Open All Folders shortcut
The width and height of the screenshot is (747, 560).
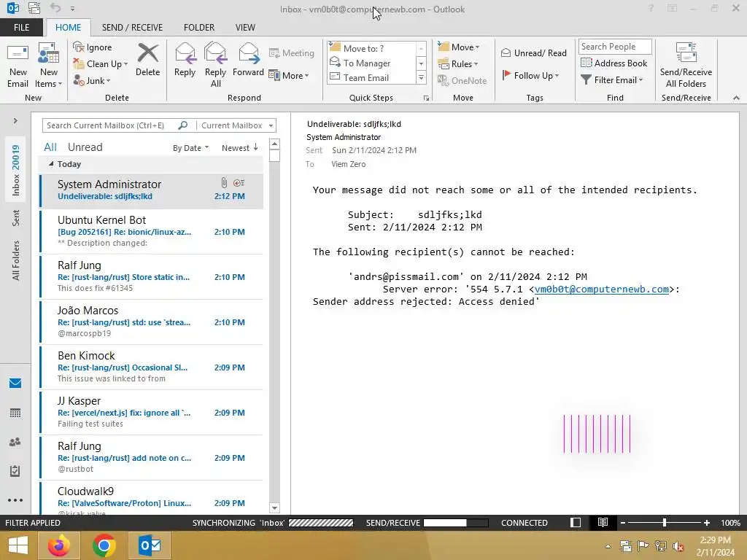(x=16, y=260)
